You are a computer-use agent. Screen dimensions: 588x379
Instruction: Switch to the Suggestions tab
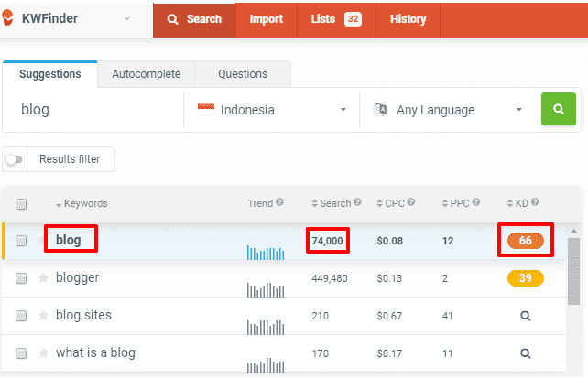[x=49, y=74]
